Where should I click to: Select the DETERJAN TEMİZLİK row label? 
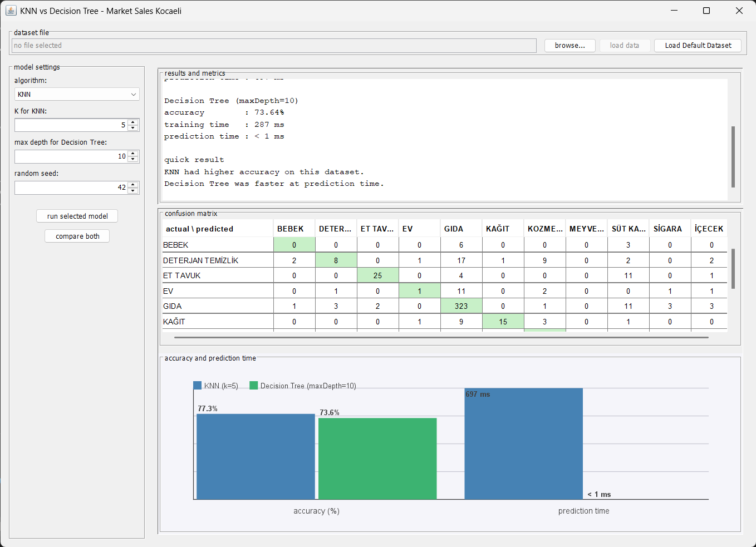click(x=218, y=260)
